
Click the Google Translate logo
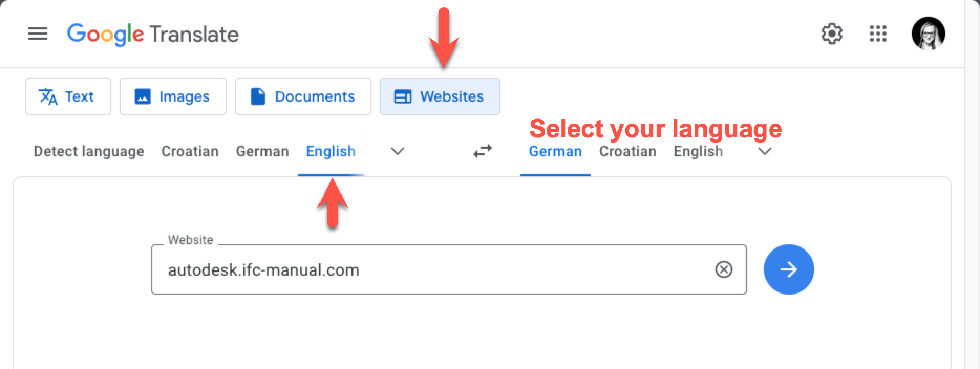pyautogui.click(x=153, y=34)
